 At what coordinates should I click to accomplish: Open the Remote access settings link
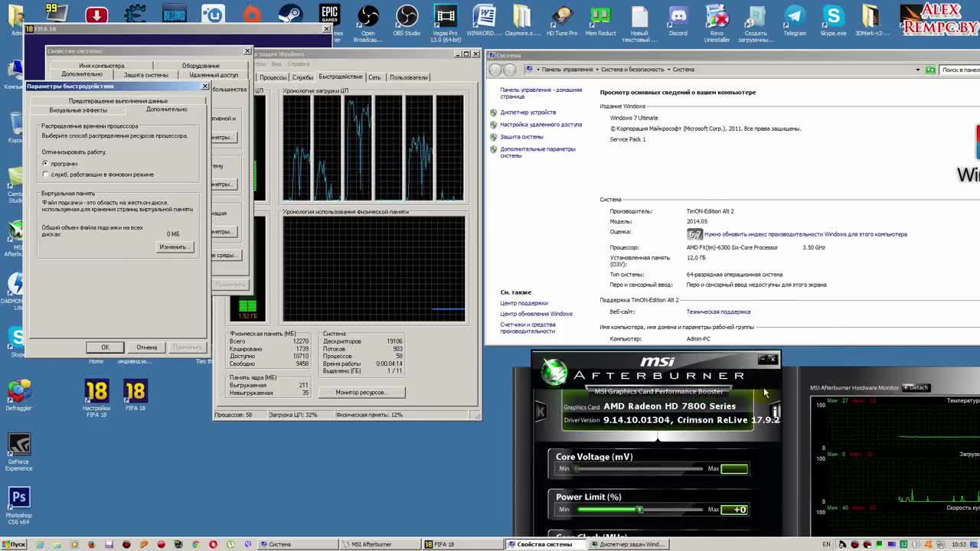(541, 125)
